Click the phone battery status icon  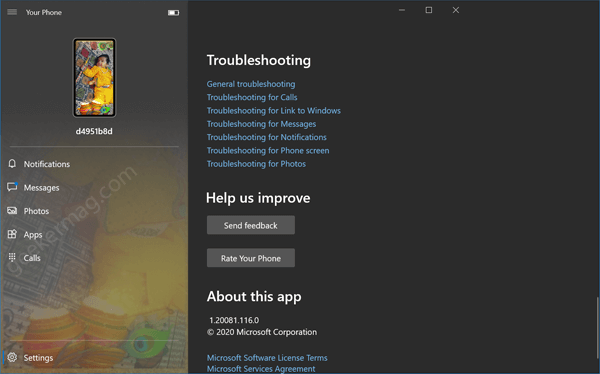[x=173, y=13]
